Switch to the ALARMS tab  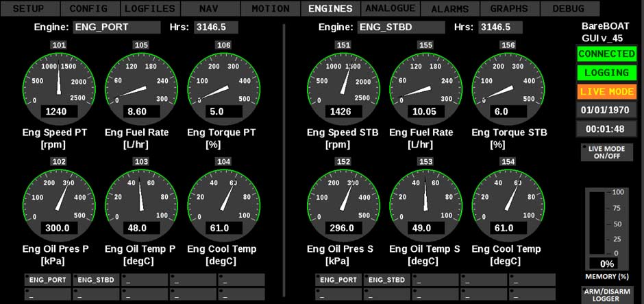pyautogui.click(x=450, y=9)
